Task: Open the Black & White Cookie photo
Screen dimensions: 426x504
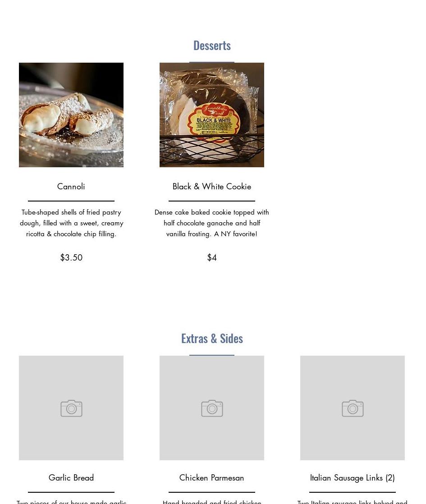Action: pos(211,115)
